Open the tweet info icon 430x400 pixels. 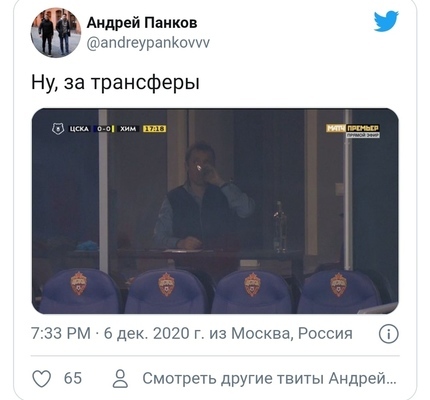(x=389, y=334)
